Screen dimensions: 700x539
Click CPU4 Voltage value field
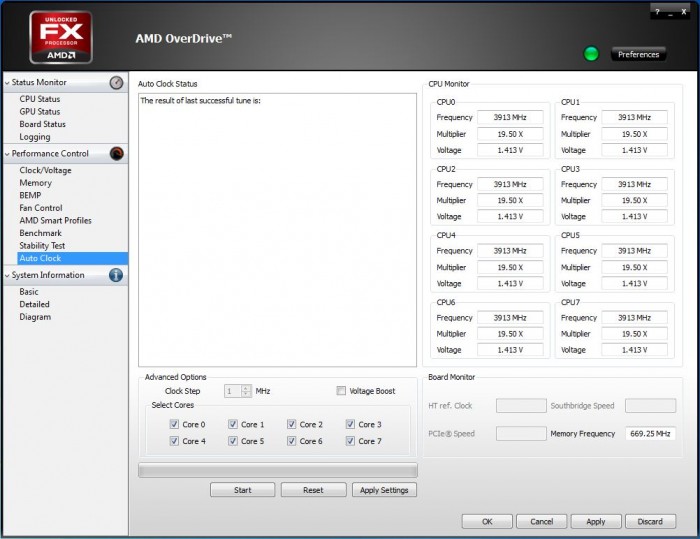510,284
